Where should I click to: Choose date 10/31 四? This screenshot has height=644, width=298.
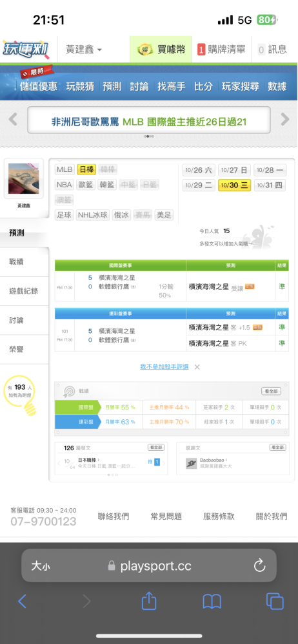(270, 185)
